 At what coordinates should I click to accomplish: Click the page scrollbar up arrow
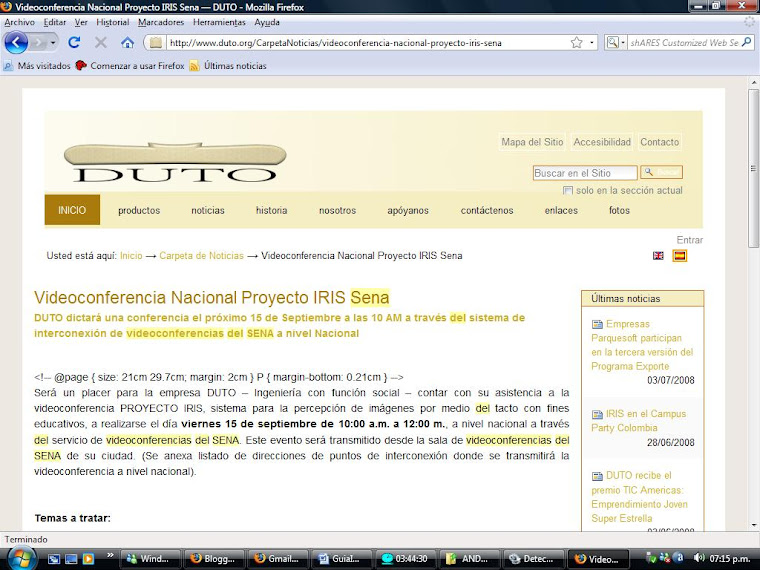(754, 82)
